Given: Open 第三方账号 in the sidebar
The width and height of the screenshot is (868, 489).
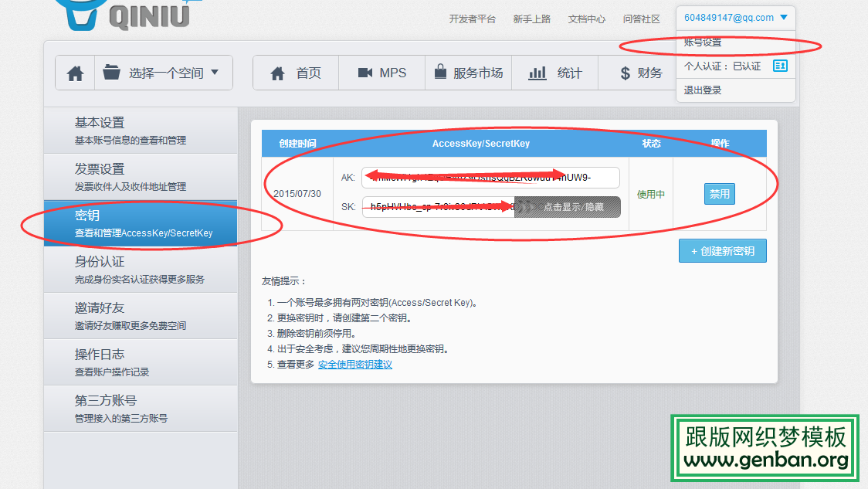Looking at the screenshot, I should coord(141,409).
